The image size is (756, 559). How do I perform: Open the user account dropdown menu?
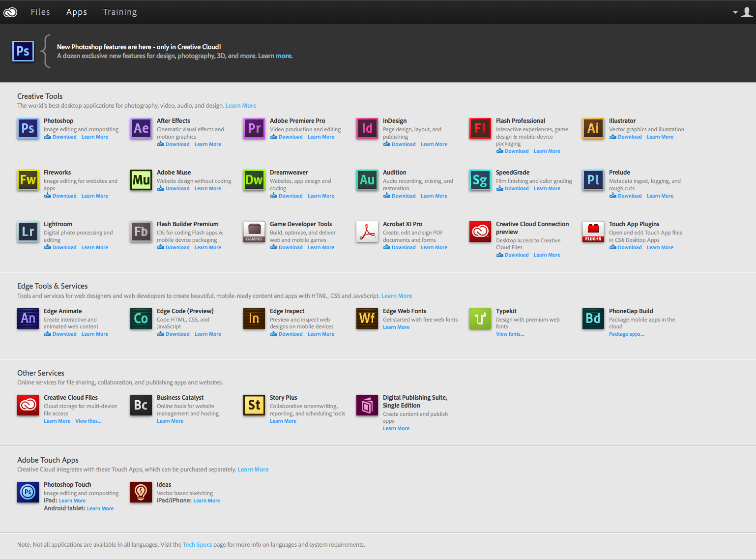[x=743, y=12]
